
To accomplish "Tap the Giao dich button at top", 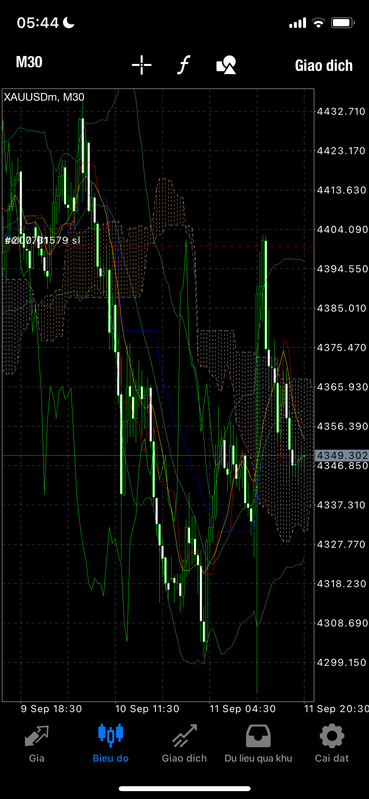I will 324,65.
